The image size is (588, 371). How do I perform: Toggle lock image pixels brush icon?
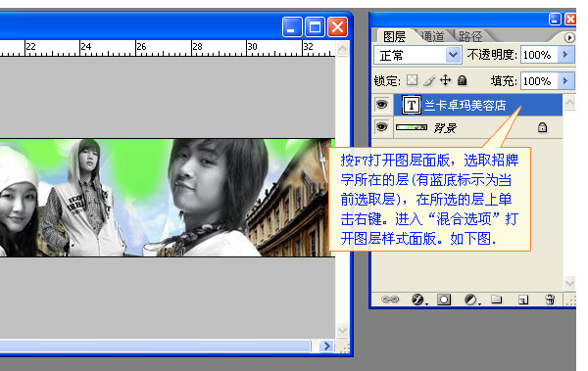pyautogui.click(x=429, y=80)
